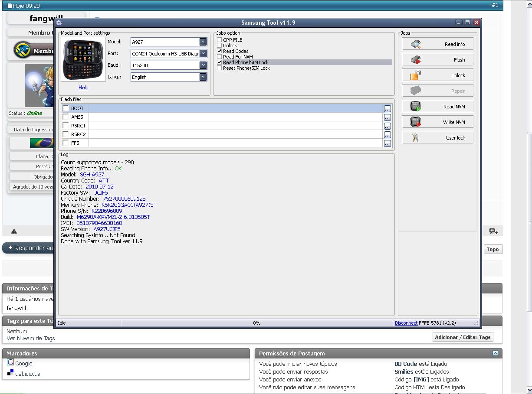Tick the AMSS flash file checkbox
This screenshot has width=532, height=394.
point(66,117)
